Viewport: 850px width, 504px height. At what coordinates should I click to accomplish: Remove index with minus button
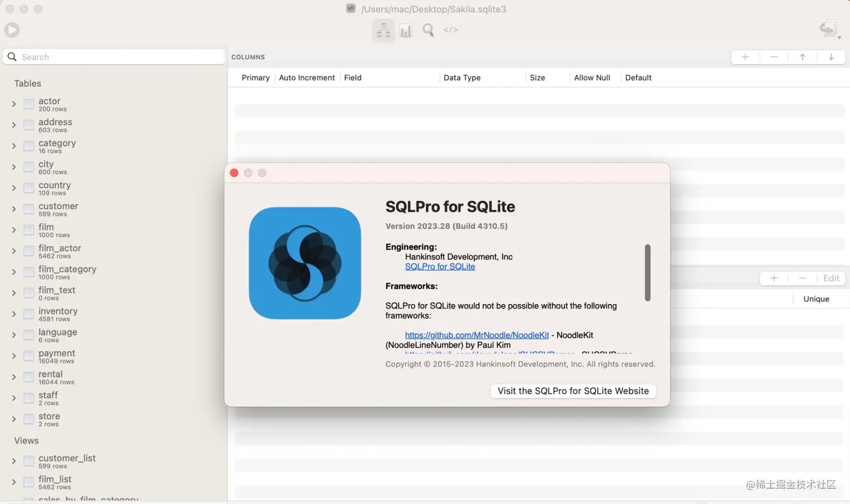803,278
